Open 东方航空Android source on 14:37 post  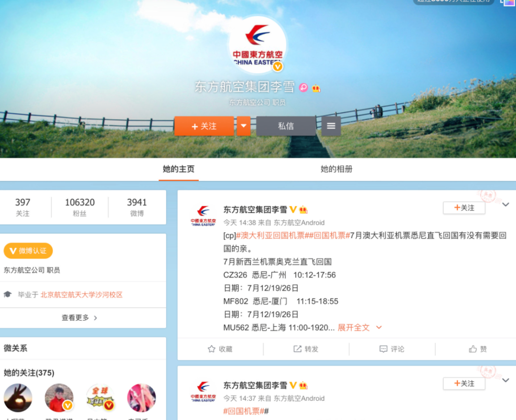point(299,398)
